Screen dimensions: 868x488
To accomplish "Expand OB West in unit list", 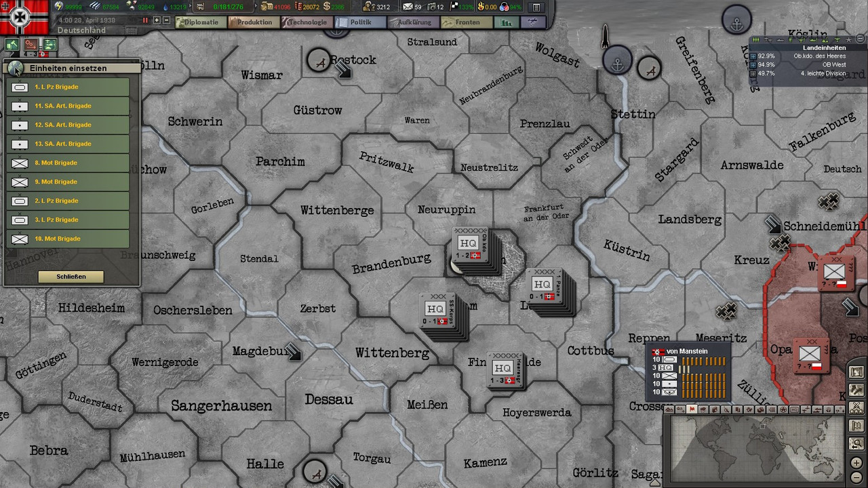I will pos(753,65).
